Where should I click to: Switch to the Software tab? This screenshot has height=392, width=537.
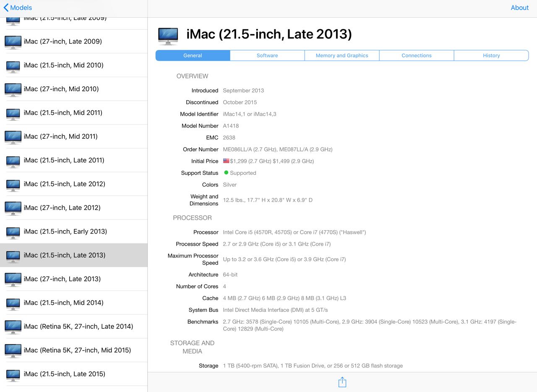pos(267,55)
